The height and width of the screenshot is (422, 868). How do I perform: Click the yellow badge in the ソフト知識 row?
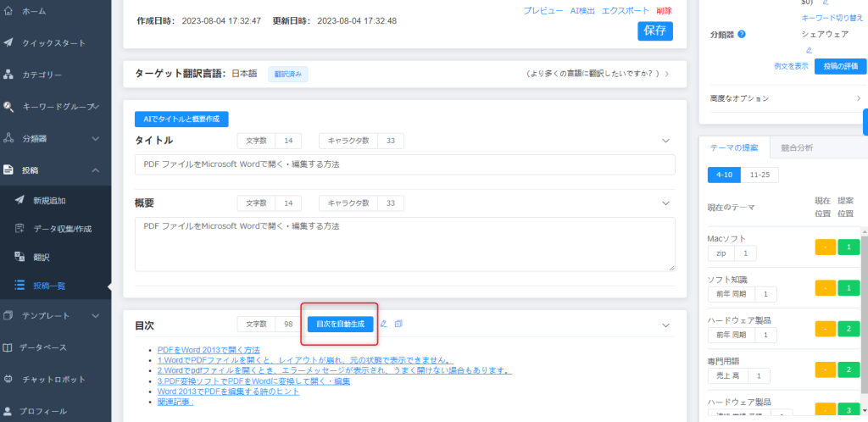[826, 287]
